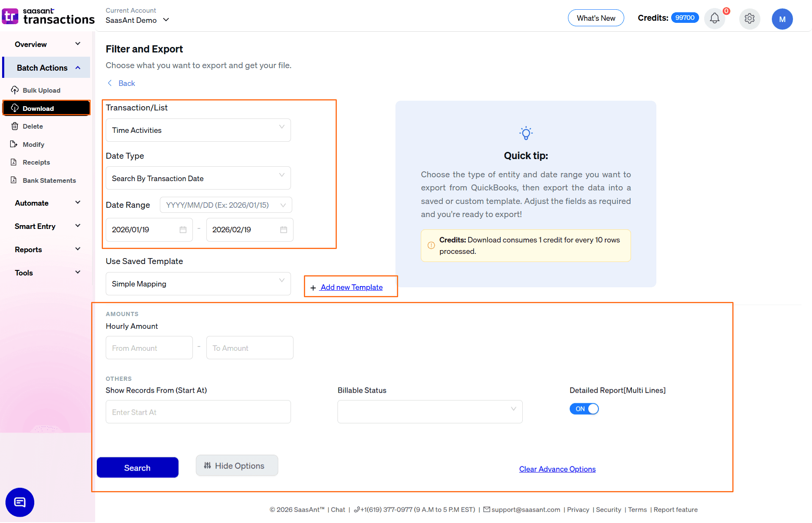The width and height of the screenshot is (812, 523).
Task: Click the Delete trash icon in the sidebar
Action: [15, 126]
